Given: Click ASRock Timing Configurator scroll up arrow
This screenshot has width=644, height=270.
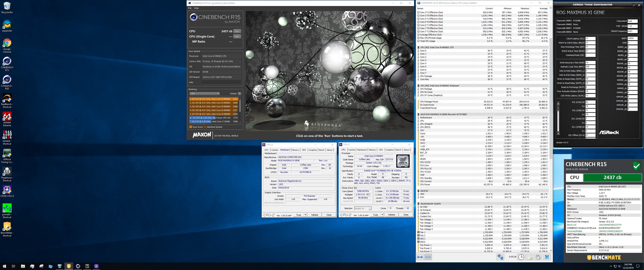Looking at the screenshot, I should (558, 103).
